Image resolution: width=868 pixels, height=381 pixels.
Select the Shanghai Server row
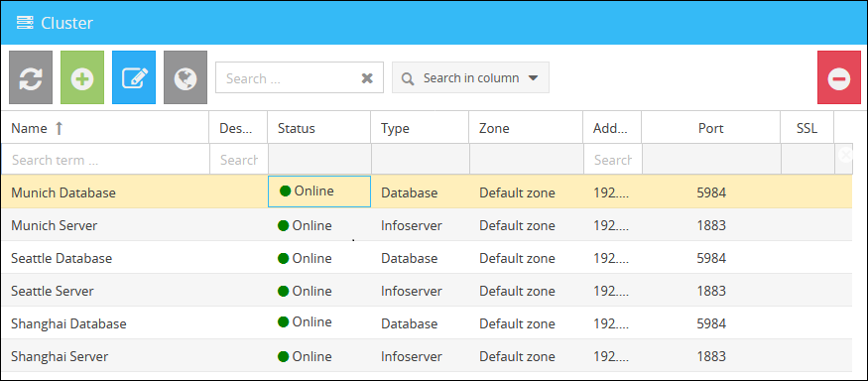[x=427, y=355]
